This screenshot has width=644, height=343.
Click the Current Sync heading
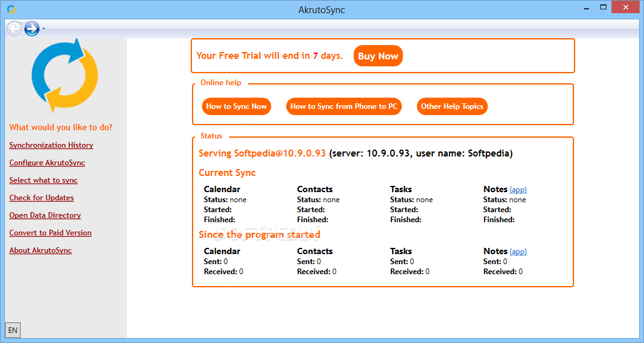(x=227, y=173)
